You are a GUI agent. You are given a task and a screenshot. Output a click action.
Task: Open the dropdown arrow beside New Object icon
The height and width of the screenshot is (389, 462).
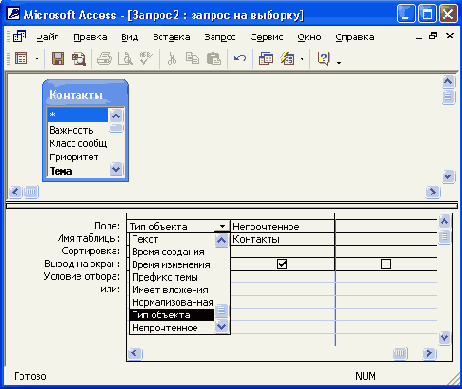(302, 59)
